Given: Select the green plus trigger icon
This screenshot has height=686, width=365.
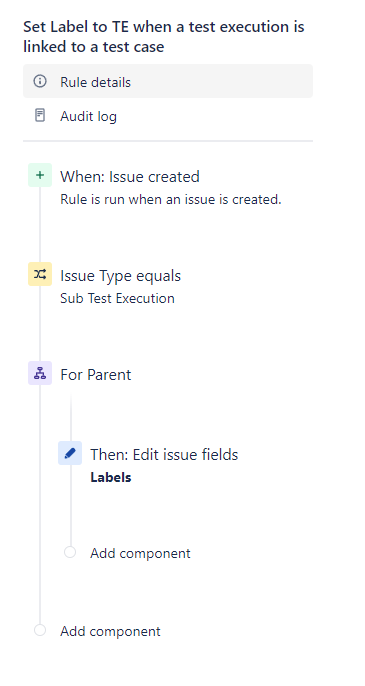Looking at the screenshot, I should (40, 175).
